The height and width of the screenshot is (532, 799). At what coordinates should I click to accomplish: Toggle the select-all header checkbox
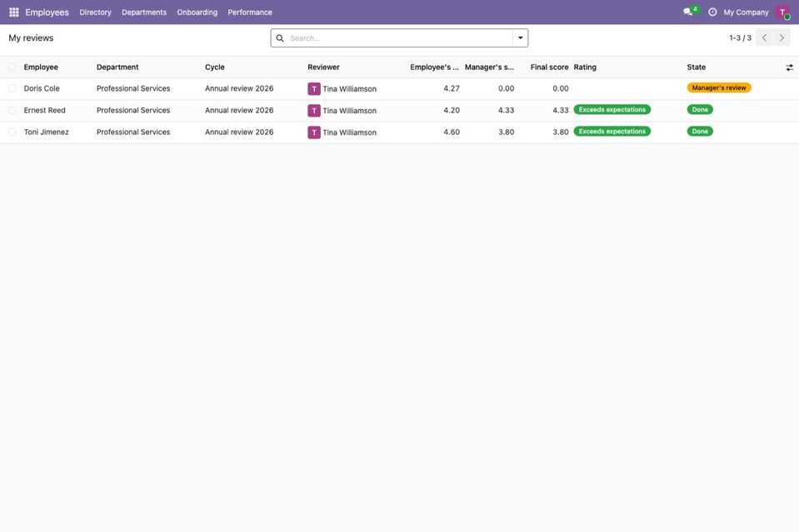[x=12, y=67]
